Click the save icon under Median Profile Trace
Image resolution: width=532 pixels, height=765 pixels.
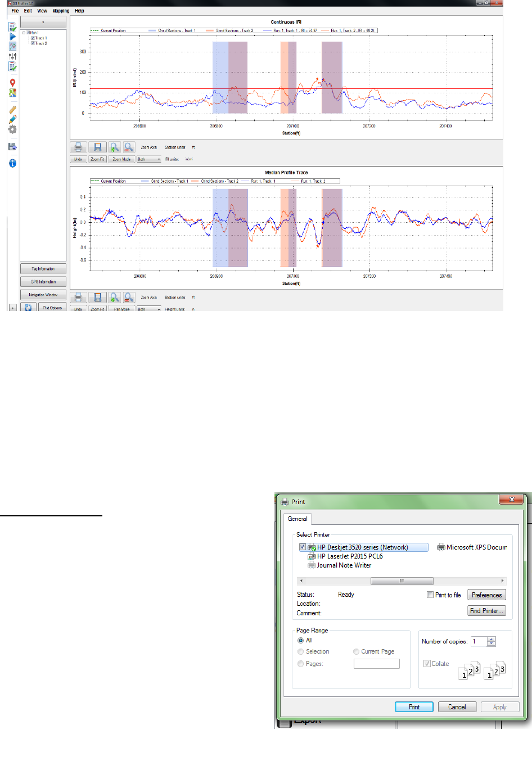pos(97,298)
